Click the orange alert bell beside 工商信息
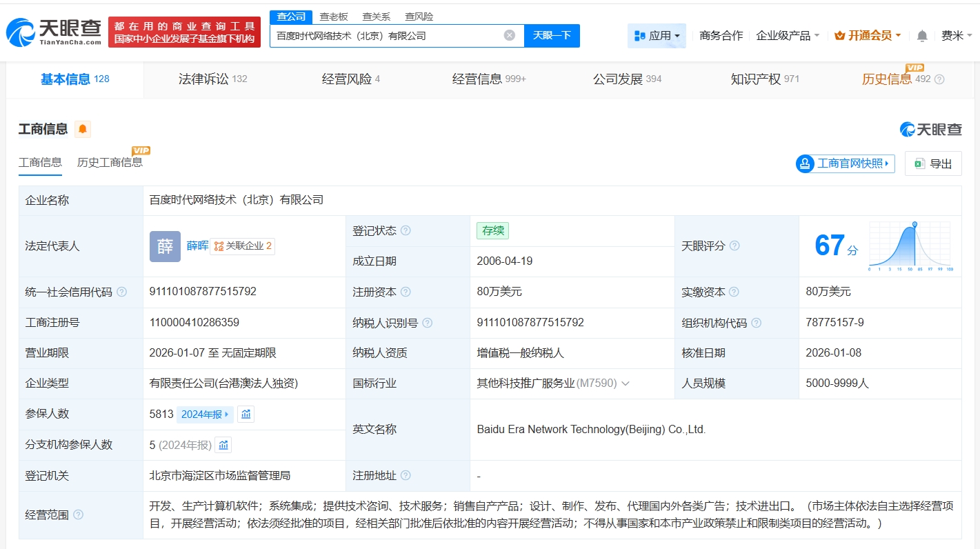This screenshot has width=980, height=549. [x=83, y=129]
